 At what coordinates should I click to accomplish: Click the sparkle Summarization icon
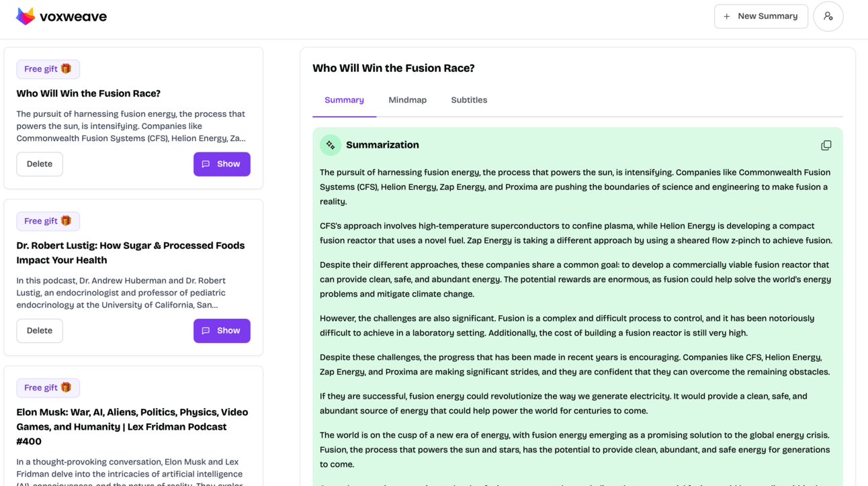click(331, 145)
